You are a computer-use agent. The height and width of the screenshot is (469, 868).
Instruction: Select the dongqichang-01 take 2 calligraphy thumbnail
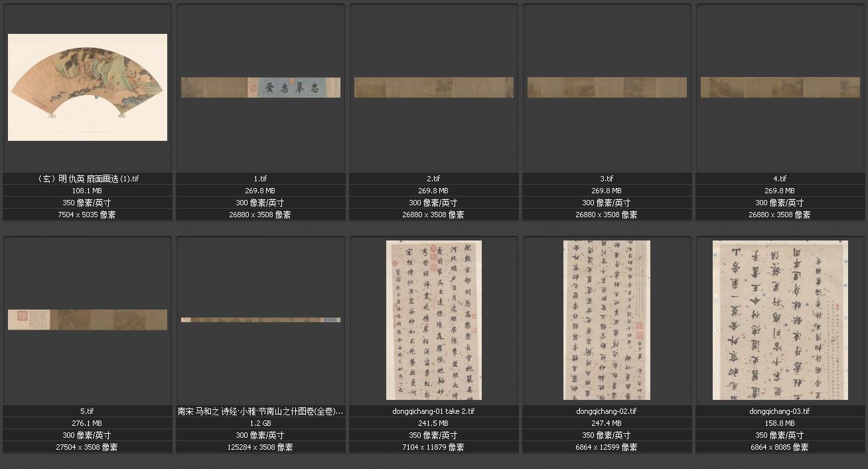pyautogui.click(x=434, y=320)
